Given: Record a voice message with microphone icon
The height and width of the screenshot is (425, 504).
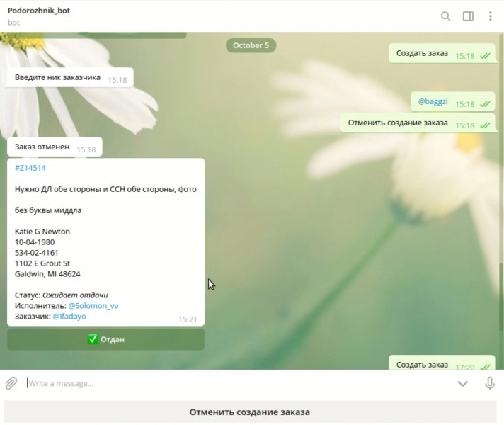Looking at the screenshot, I should click(490, 383).
